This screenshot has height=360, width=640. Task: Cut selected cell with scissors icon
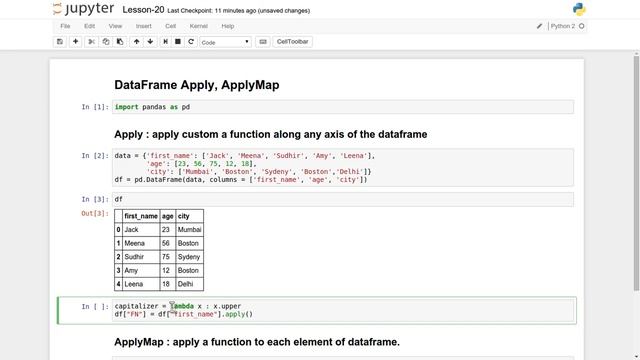click(x=91, y=42)
